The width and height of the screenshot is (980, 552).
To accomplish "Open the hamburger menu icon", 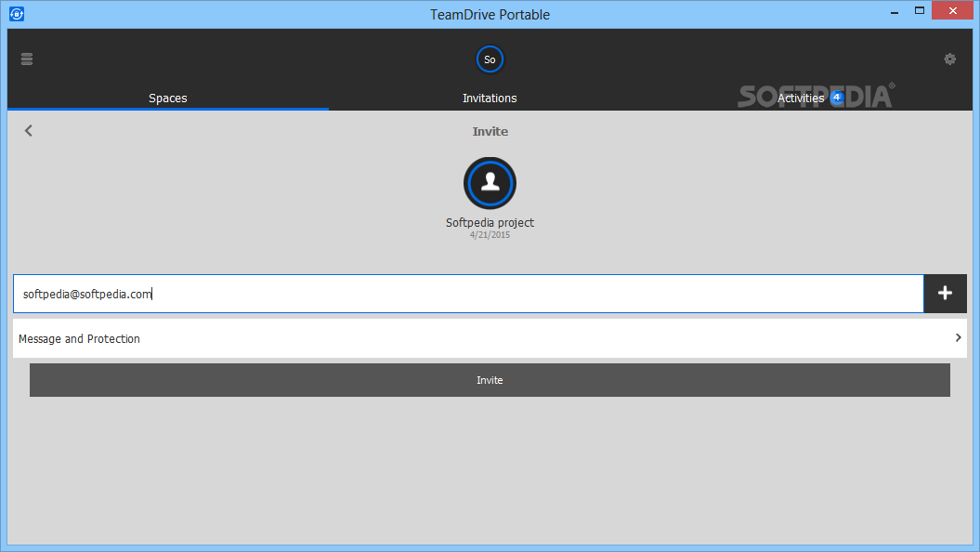I will [x=26, y=59].
